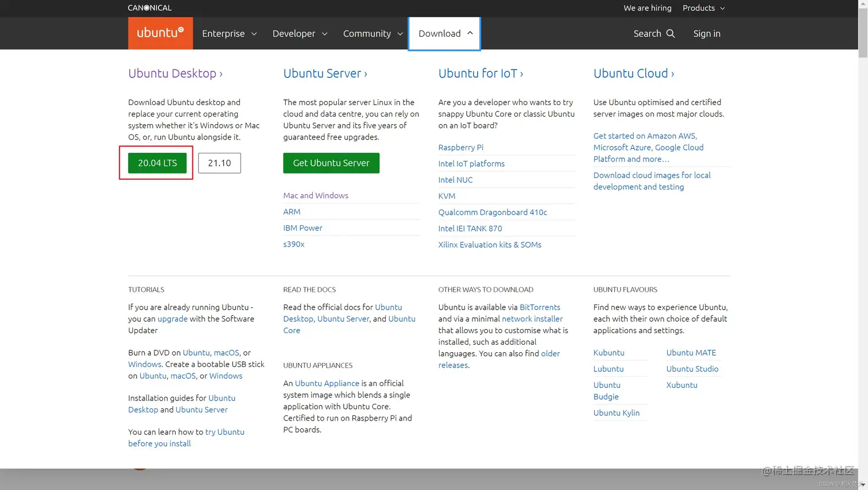Open the ARM server link
868x490 pixels.
292,211
